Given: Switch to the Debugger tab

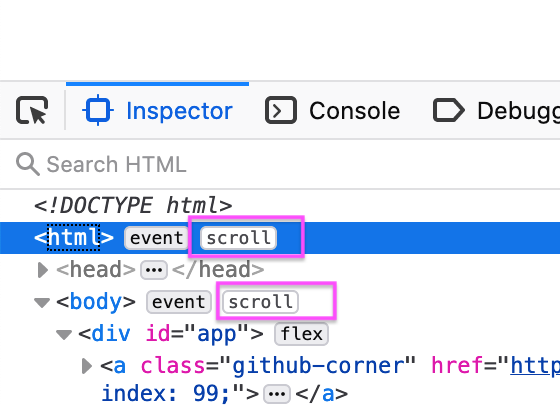Looking at the screenshot, I should click(496, 110).
